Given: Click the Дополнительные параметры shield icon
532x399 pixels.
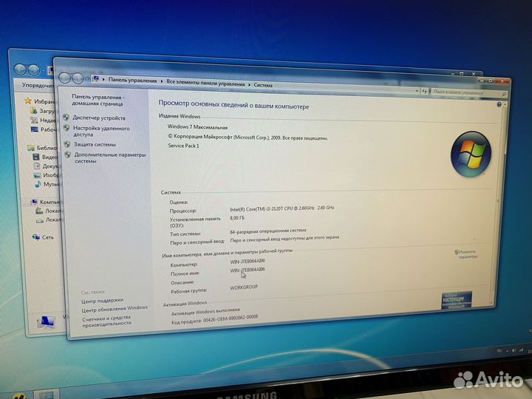Looking at the screenshot, I should point(68,154).
